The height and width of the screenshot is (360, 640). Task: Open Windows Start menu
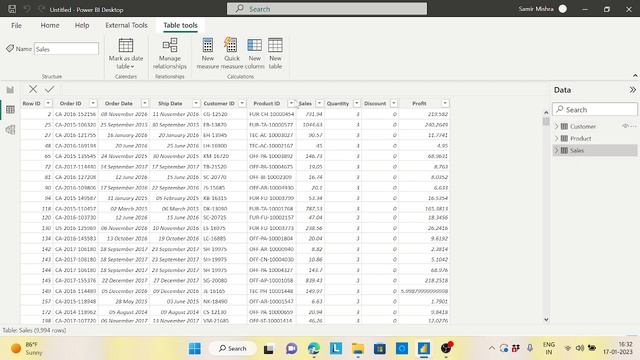click(195, 348)
